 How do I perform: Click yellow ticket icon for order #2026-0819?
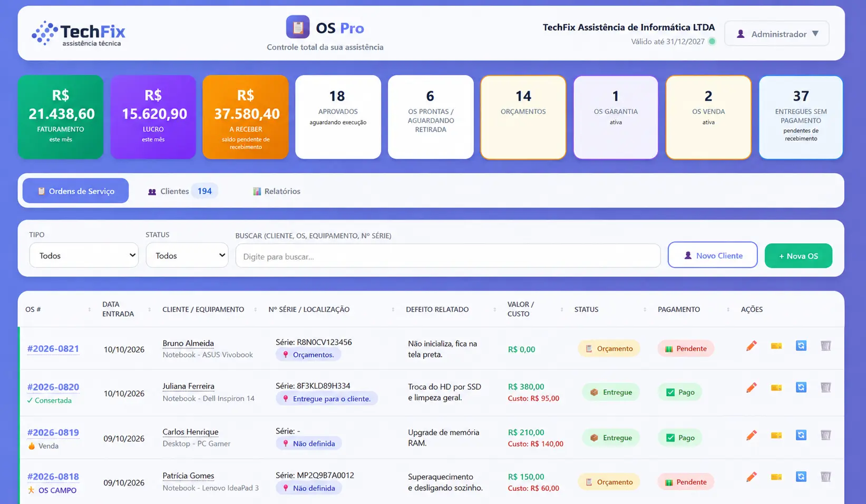[776, 436]
